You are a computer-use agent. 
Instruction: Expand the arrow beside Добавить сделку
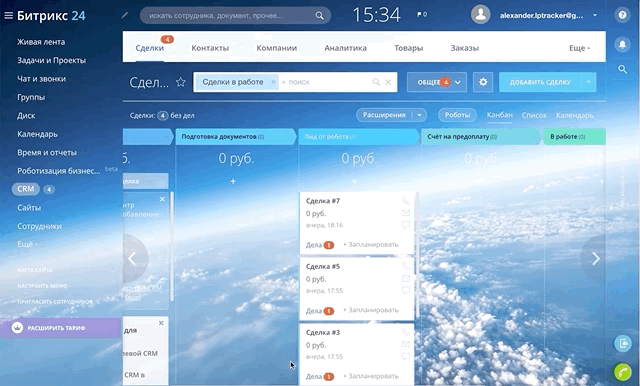click(589, 82)
